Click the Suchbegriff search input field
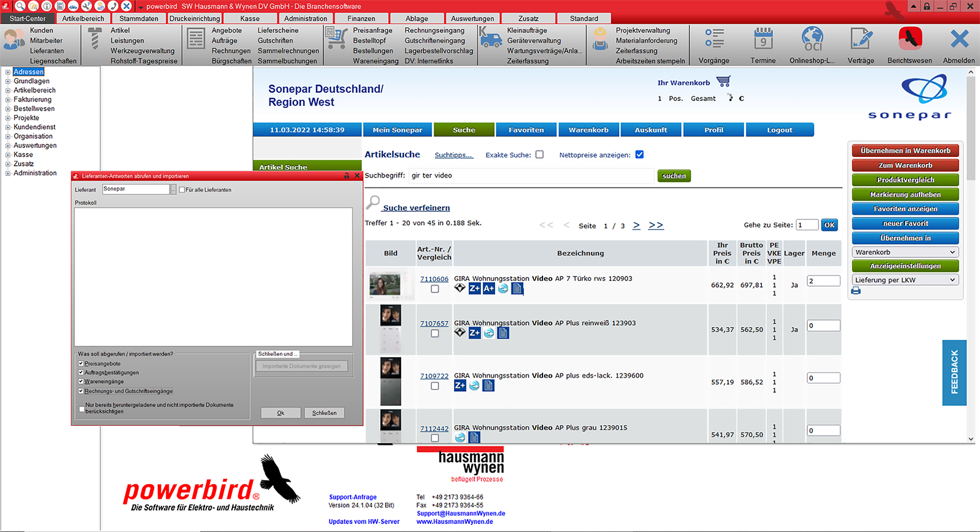The height and width of the screenshot is (532, 980). [532, 175]
